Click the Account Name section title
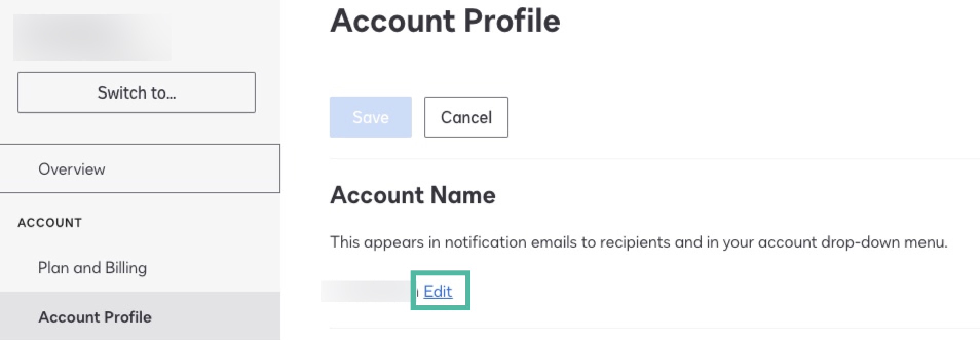980x340 pixels. pos(413,195)
